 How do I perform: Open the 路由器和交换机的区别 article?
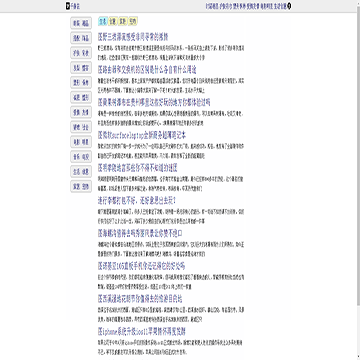click(x=147, y=70)
